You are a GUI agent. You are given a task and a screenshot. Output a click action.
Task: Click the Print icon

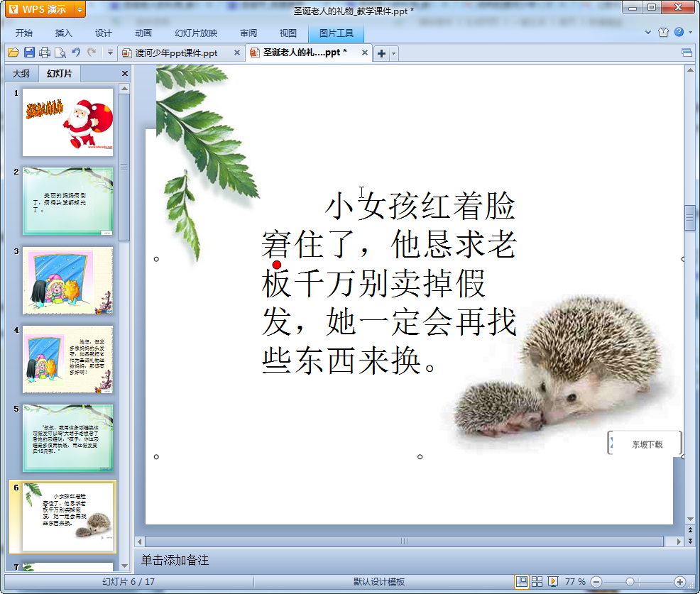coord(44,53)
